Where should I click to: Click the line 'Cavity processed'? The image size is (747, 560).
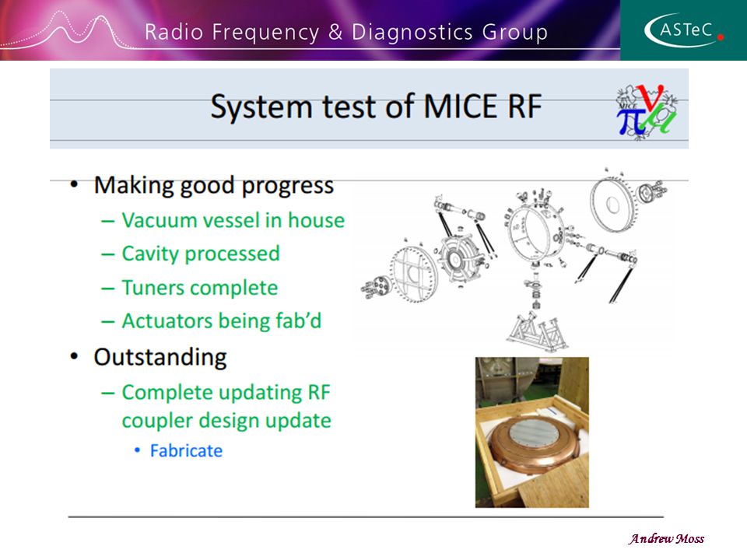tap(201, 254)
